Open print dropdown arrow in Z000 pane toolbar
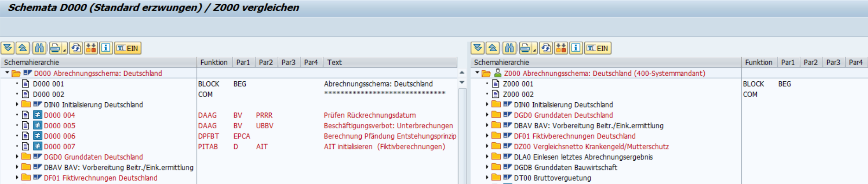The width and height of the screenshot is (868, 184). click(x=534, y=48)
